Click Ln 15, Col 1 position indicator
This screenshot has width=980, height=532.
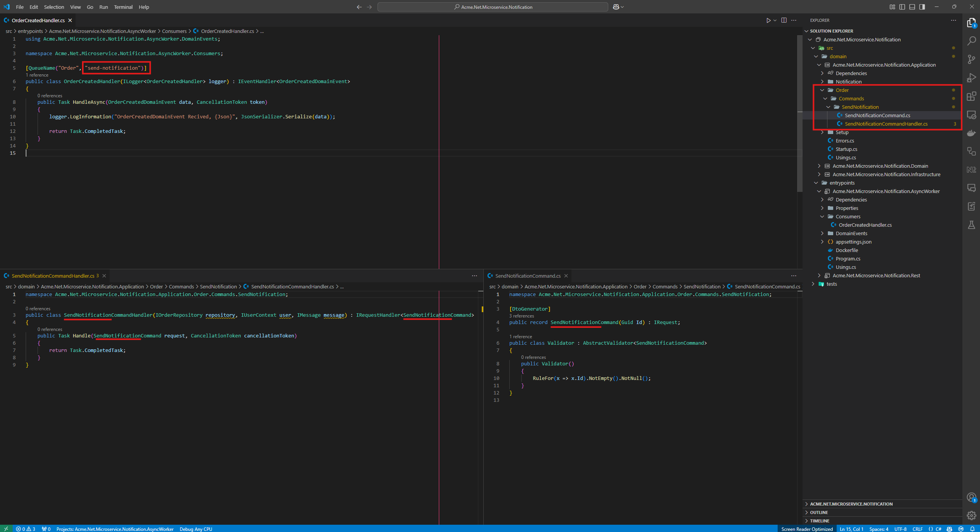851,529
